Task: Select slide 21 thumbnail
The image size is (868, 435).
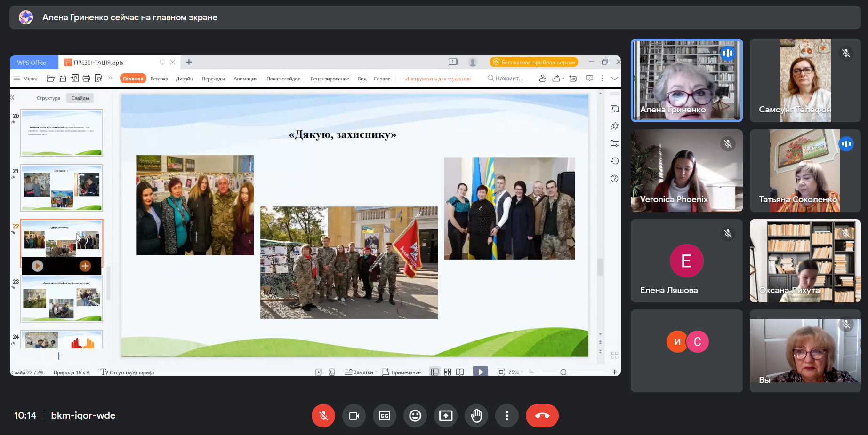Action: [x=62, y=188]
